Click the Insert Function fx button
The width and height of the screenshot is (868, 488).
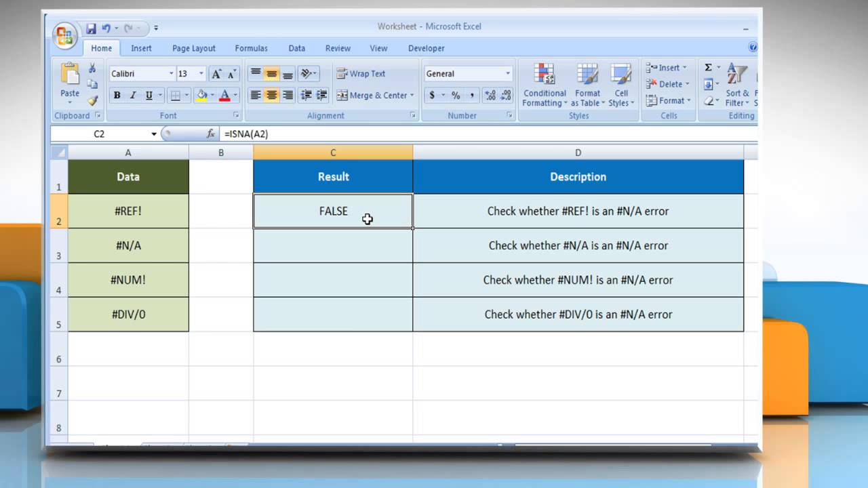pos(211,134)
